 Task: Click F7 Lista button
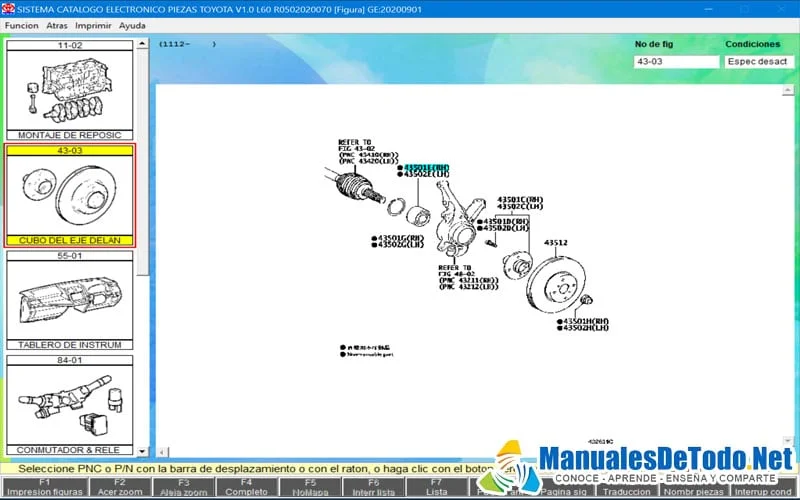pos(436,487)
